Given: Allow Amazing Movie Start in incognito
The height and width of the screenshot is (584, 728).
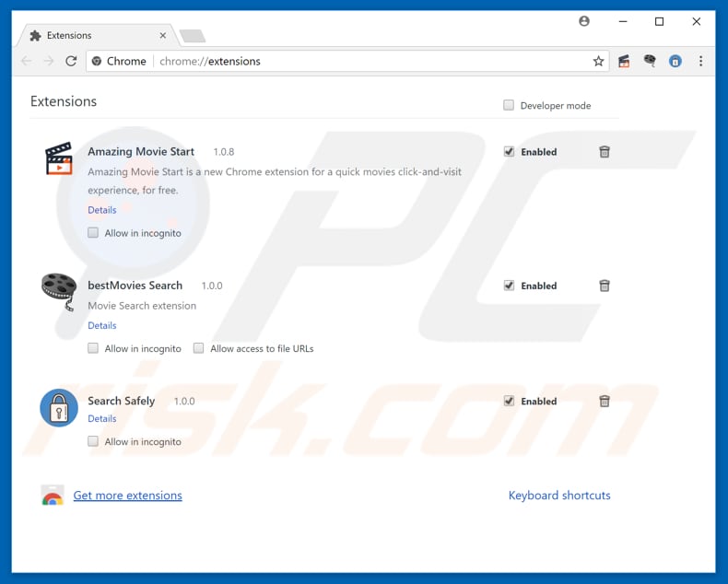Looking at the screenshot, I should point(93,232).
